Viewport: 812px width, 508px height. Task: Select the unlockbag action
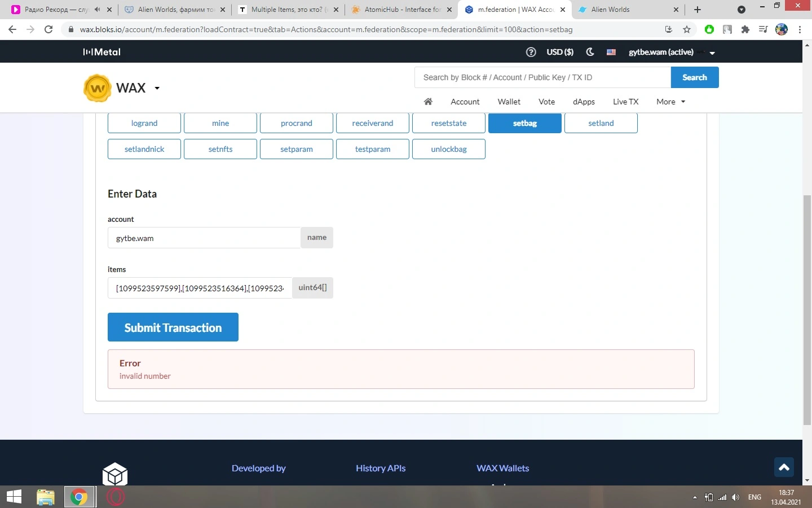[x=449, y=149]
